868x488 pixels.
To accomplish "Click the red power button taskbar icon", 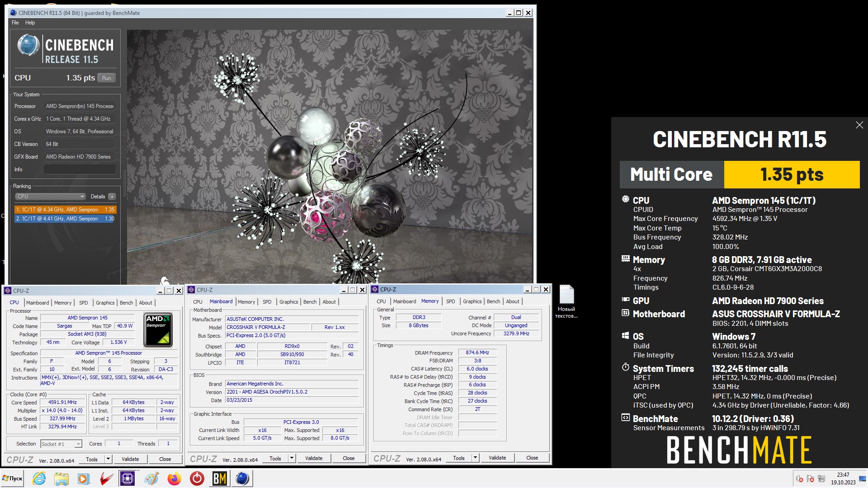I will (197, 479).
